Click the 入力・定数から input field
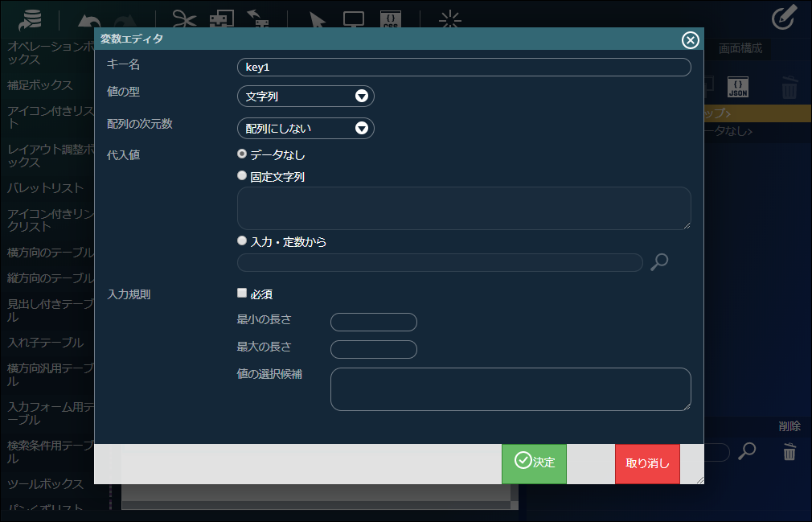The width and height of the screenshot is (812, 522). coord(441,262)
